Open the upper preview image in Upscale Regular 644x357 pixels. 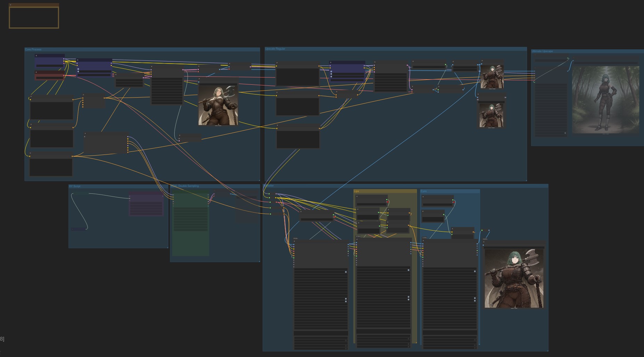pyautogui.click(x=492, y=77)
